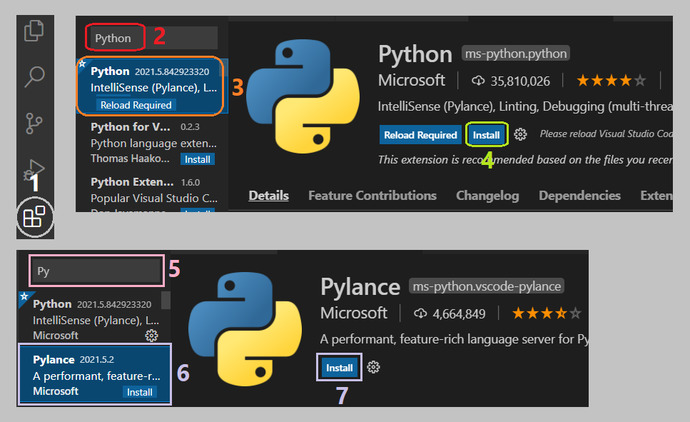Open the Explorer files icon in activity bar
This screenshot has height=422, width=690.
34,31
